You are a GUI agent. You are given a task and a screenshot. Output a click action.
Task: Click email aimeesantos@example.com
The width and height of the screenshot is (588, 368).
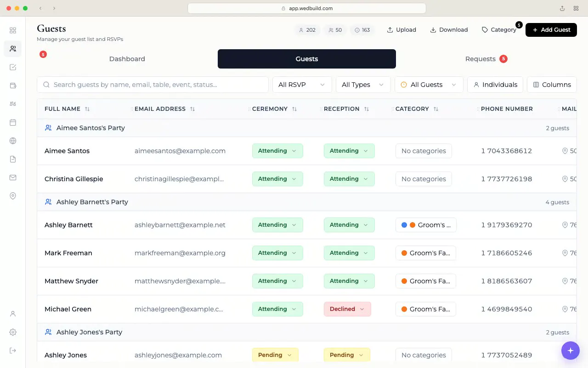(180, 151)
